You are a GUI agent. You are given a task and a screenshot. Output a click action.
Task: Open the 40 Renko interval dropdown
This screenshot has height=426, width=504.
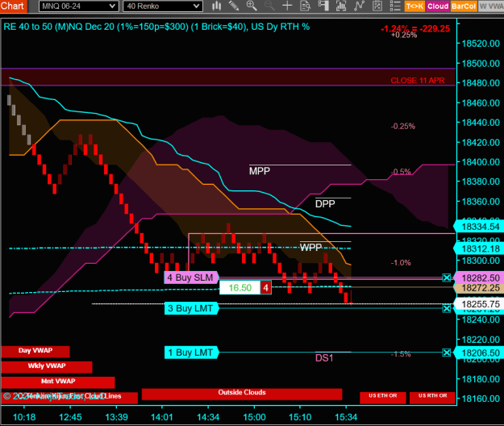click(163, 6)
